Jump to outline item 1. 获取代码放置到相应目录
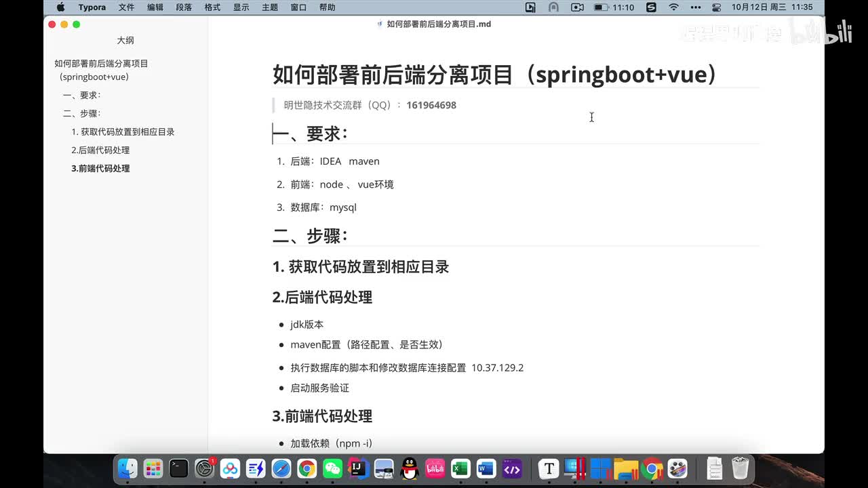Screen dimensions: 868x488 [x=123, y=131]
